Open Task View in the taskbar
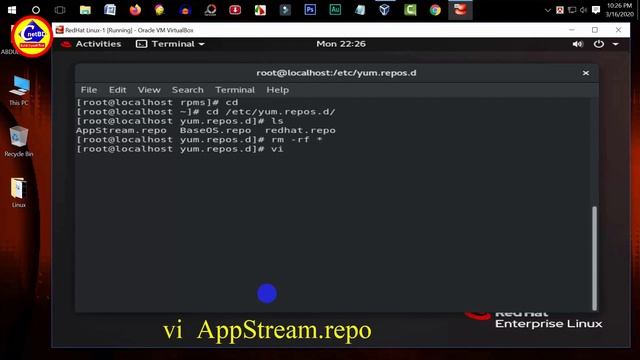640x360 pixels. point(60,10)
